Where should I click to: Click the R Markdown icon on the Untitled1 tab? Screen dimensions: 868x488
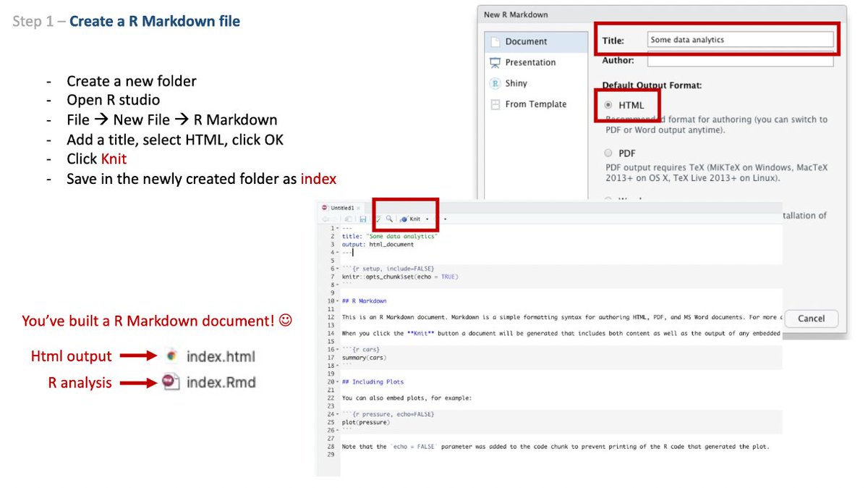(x=324, y=208)
